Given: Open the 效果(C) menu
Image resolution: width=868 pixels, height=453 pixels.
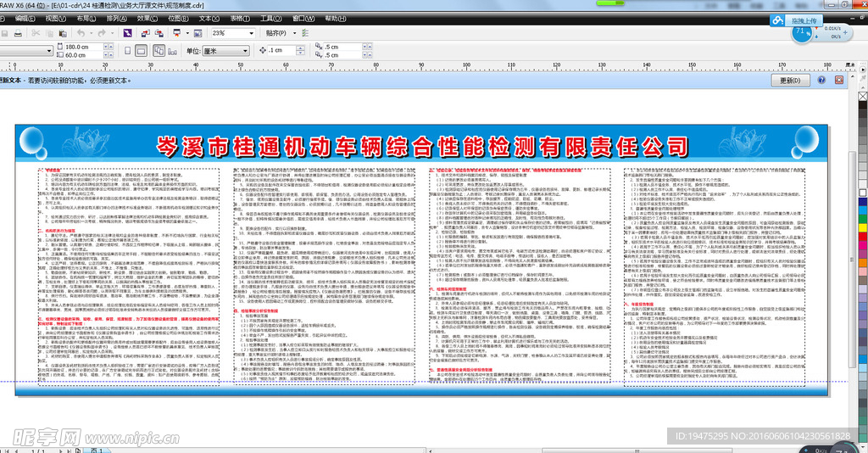Looking at the screenshot, I should pyautogui.click(x=147, y=19).
